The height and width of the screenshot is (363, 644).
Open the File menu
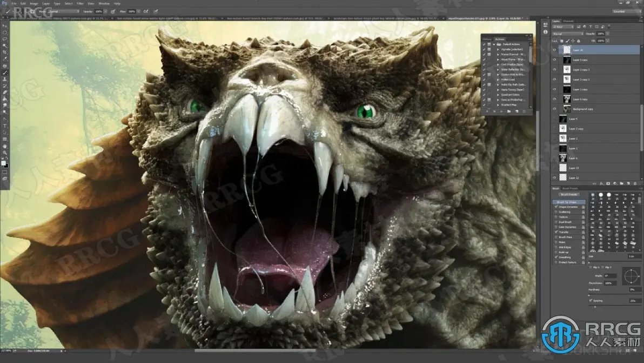tap(14, 3)
